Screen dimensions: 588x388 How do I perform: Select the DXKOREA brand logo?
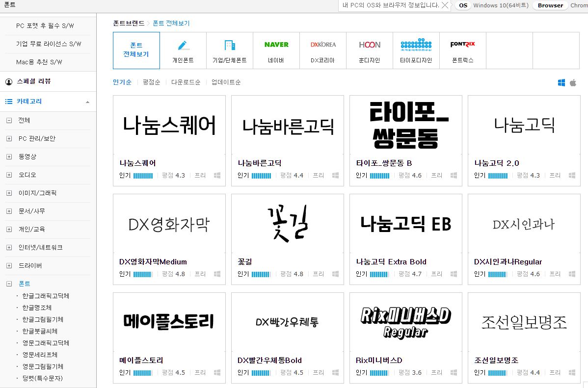[323, 45]
